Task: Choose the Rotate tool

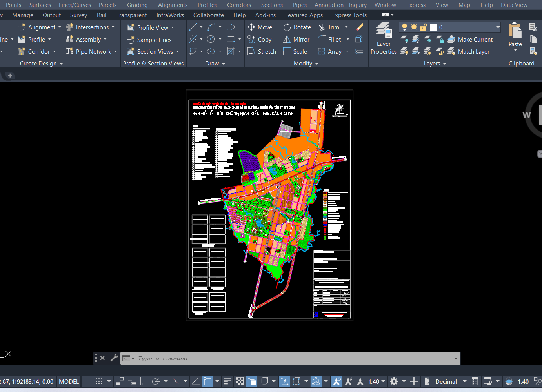Action: point(297,27)
